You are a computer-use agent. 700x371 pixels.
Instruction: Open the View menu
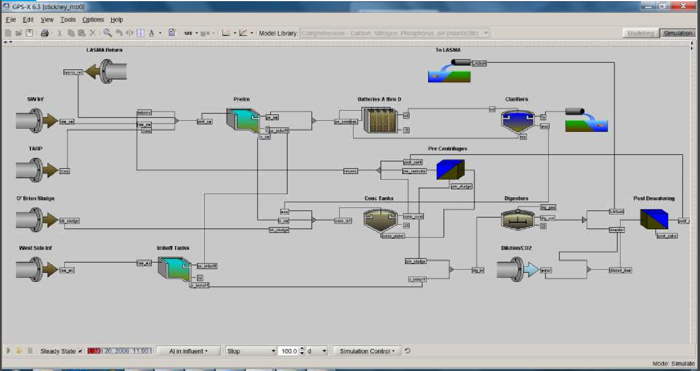(47, 20)
